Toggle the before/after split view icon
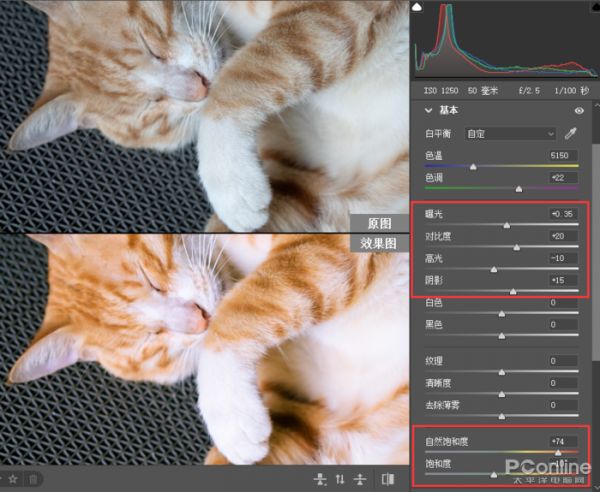Screen dimensions: 600x492 388,480
